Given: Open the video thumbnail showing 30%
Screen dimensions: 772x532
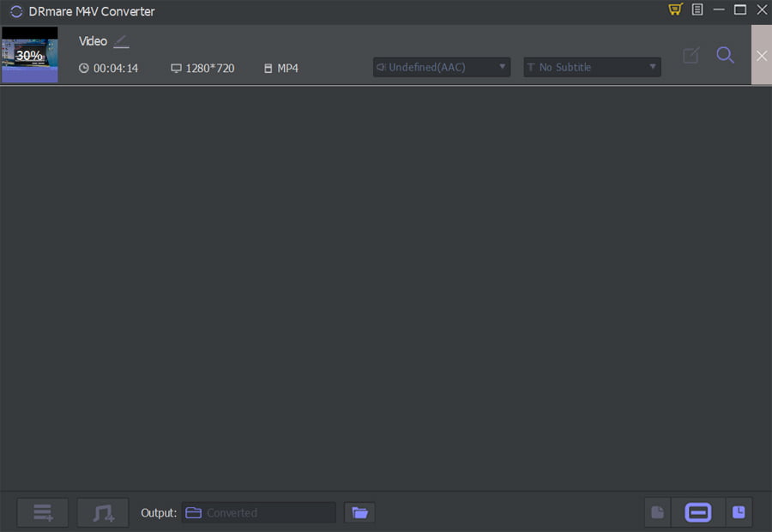Looking at the screenshot, I should click(29, 54).
